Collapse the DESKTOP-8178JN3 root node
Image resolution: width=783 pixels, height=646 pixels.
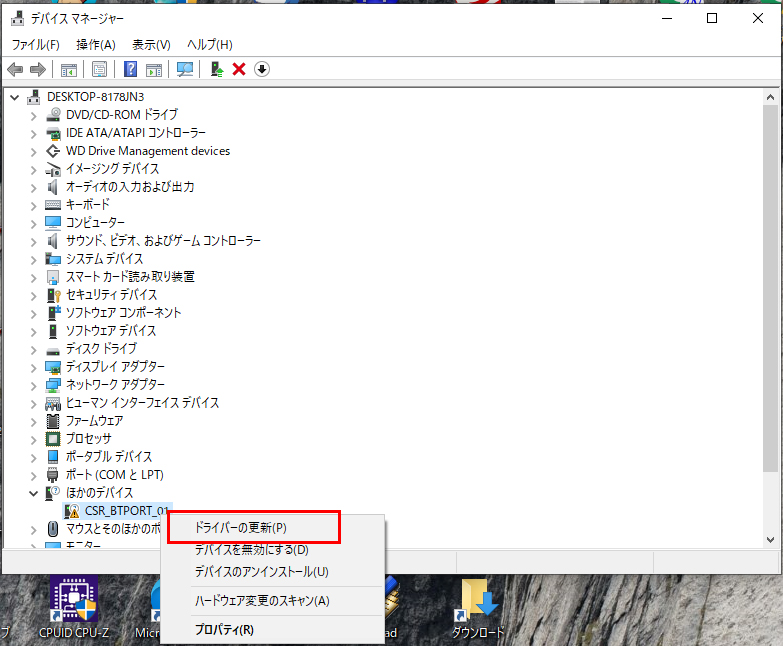click(14, 97)
